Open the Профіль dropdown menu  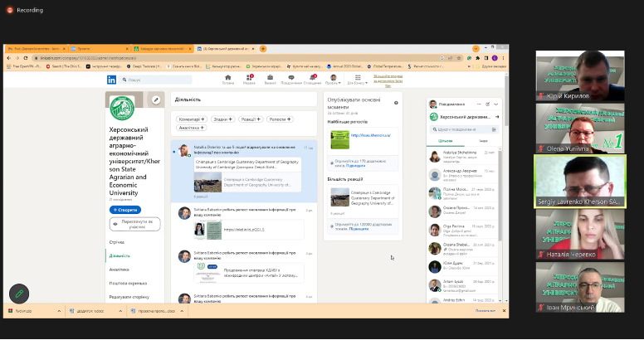tap(333, 80)
